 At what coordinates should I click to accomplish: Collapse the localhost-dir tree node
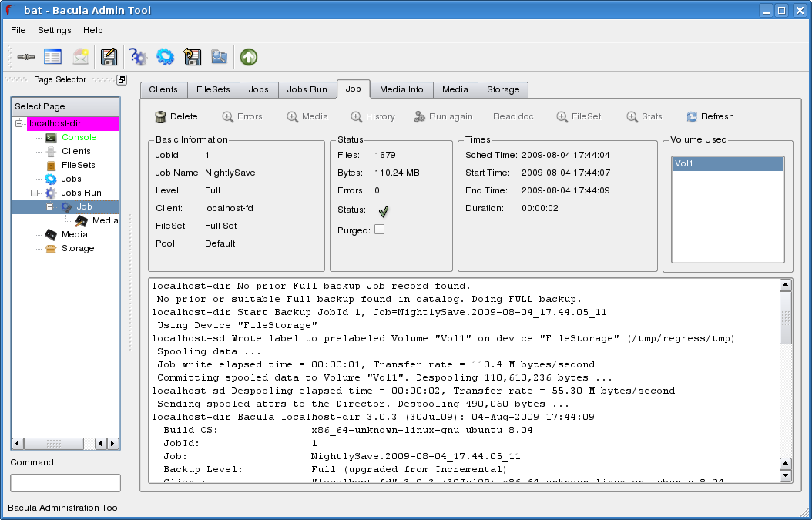tap(18, 123)
